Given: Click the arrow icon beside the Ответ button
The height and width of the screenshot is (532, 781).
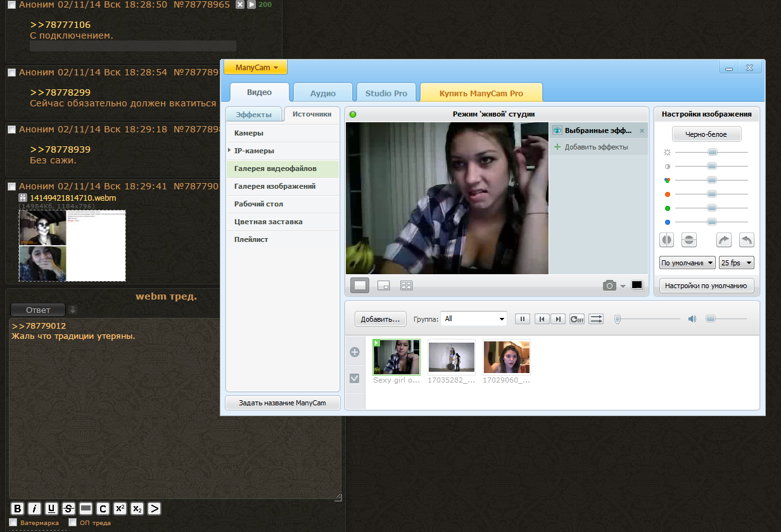Looking at the screenshot, I should pos(72,310).
